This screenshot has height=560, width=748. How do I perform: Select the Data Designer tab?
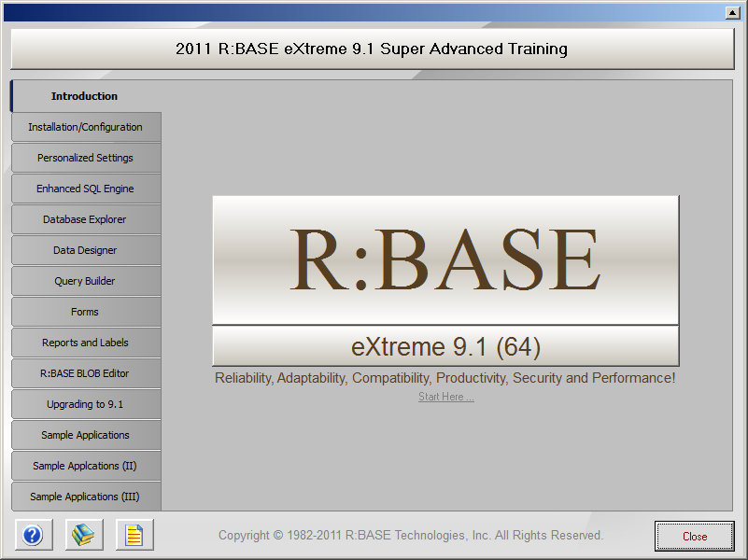86,250
